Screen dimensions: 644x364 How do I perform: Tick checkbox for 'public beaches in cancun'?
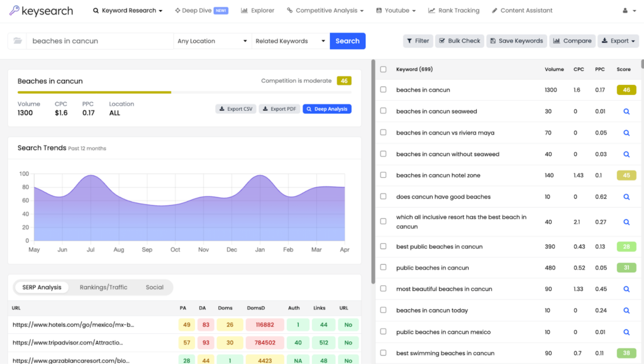(383, 267)
